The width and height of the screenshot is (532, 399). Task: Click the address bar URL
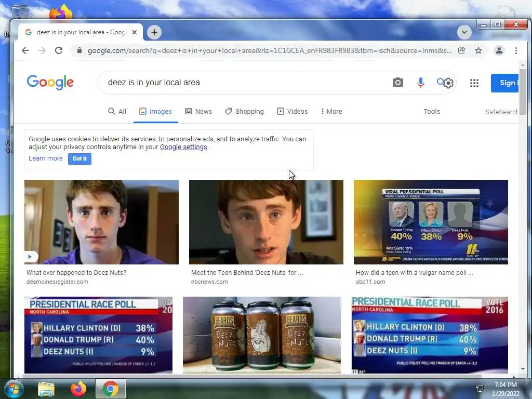[x=270, y=50]
